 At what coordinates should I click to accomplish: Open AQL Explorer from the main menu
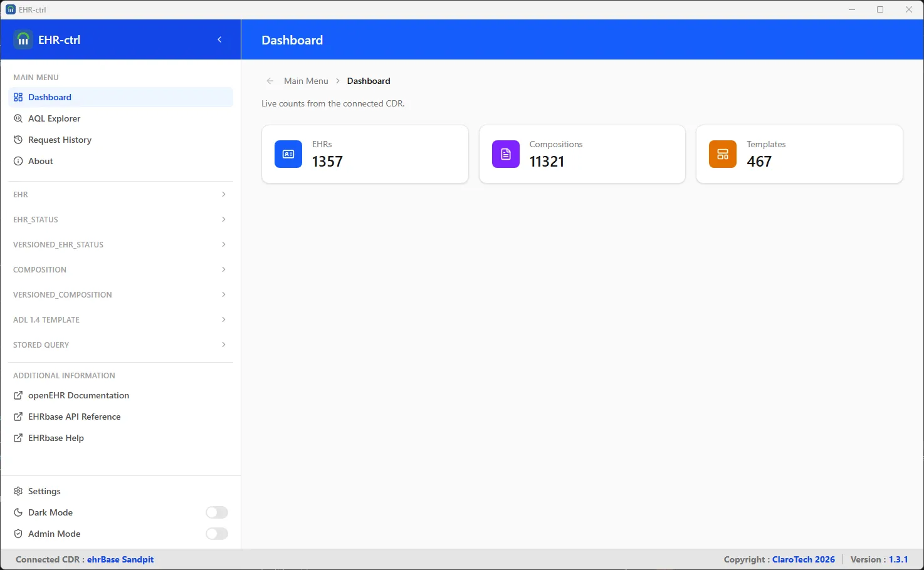(120, 118)
